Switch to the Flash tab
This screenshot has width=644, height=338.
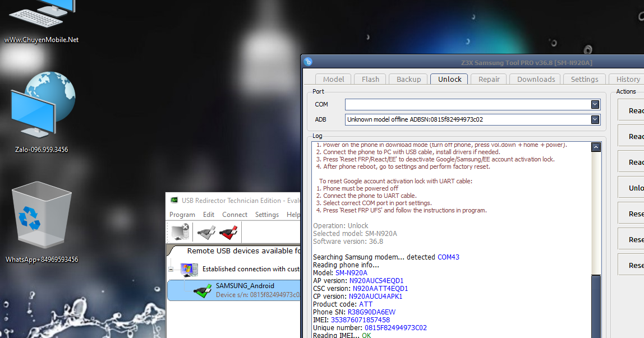point(370,79)
